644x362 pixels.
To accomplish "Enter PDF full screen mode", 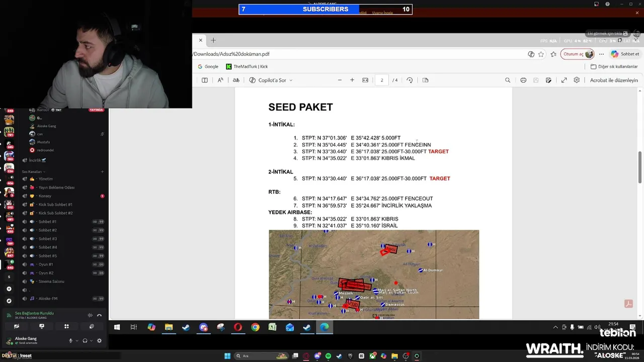I will (564, 80).
